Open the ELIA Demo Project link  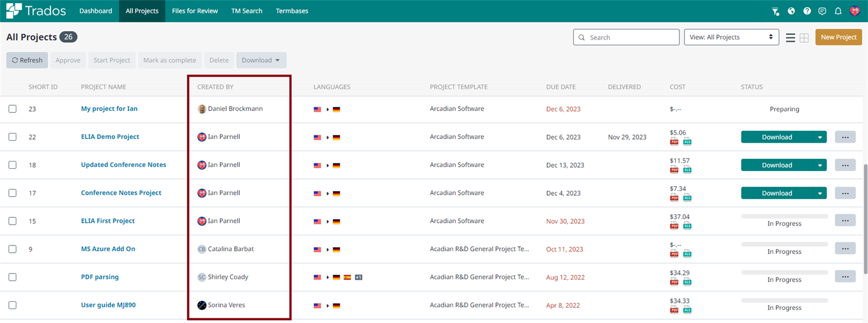(110, 137)
